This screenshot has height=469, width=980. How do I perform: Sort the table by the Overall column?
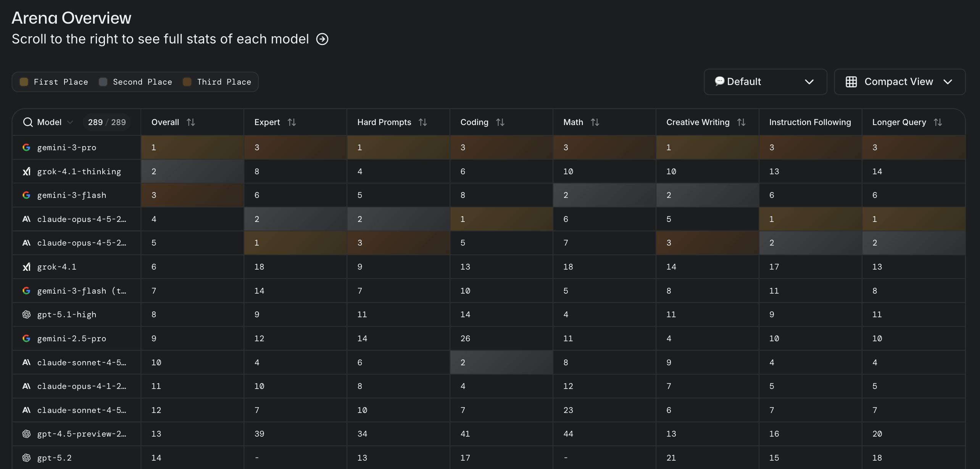pos(191,122)
